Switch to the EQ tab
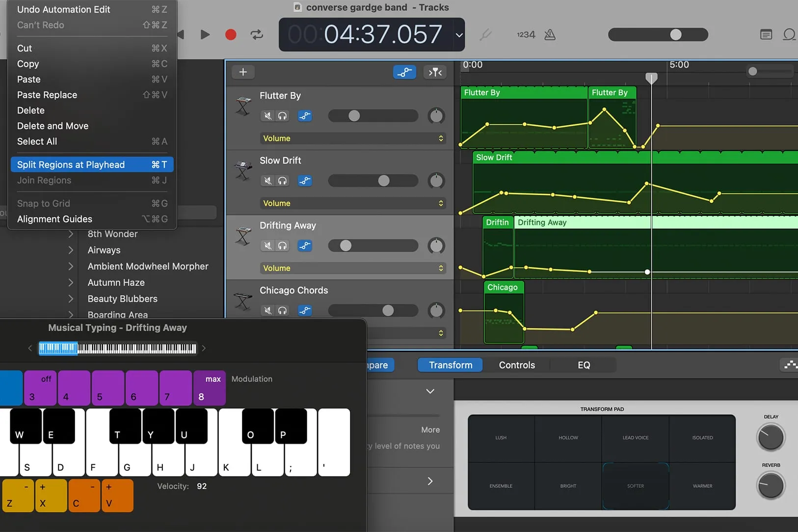 584,365
